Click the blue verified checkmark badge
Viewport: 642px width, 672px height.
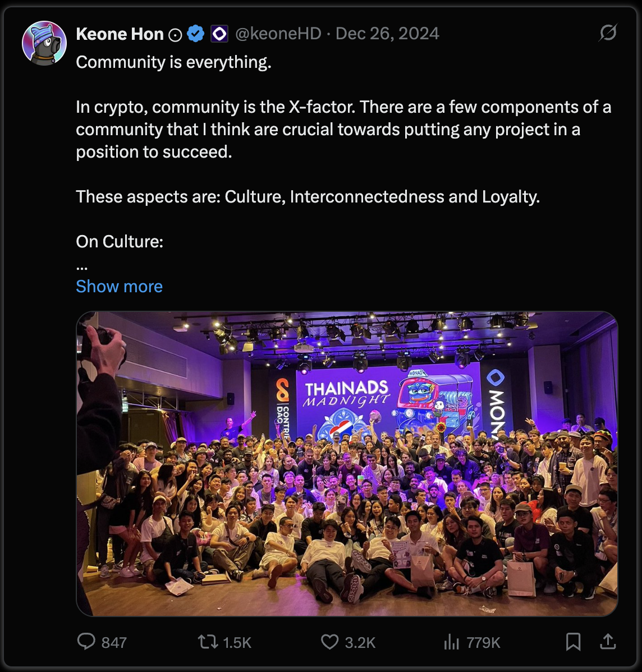[x=195, y=34]
